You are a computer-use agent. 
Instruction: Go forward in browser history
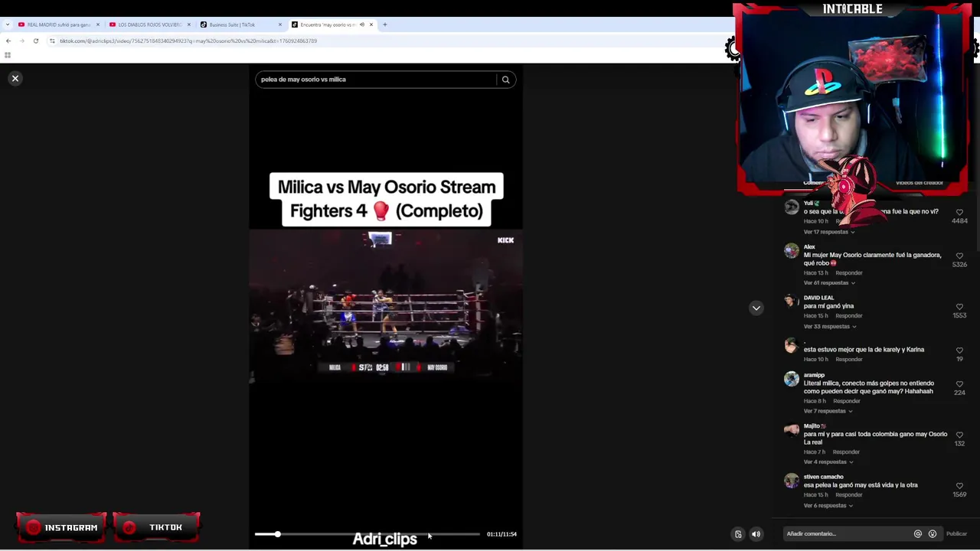point(21,41)
